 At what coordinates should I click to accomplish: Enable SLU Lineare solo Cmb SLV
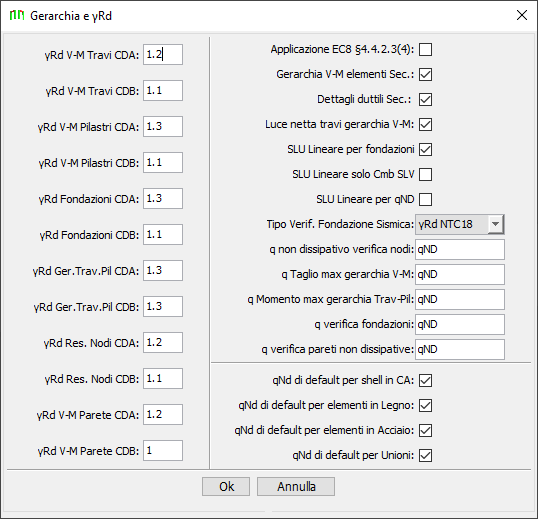click(x=425, y=174)
